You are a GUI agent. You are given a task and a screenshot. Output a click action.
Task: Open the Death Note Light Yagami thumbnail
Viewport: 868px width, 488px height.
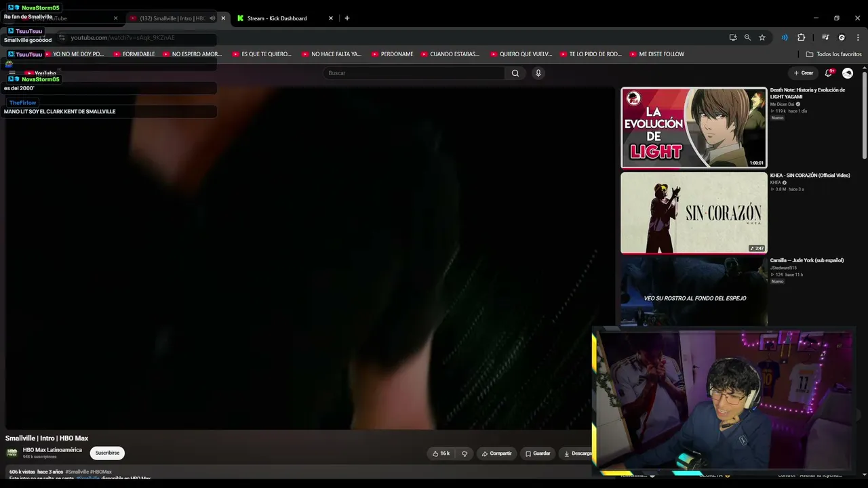tap(694, 127)
